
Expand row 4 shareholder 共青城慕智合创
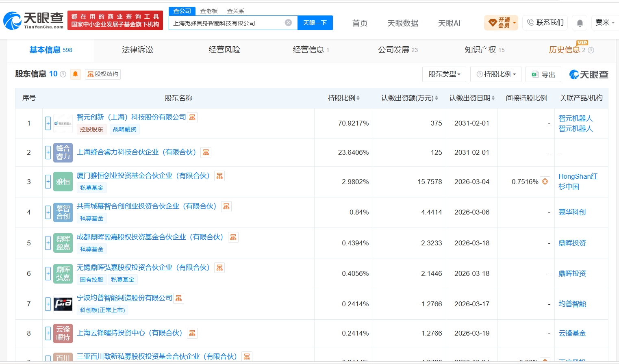pyautogui.click(x=48, y=212)
